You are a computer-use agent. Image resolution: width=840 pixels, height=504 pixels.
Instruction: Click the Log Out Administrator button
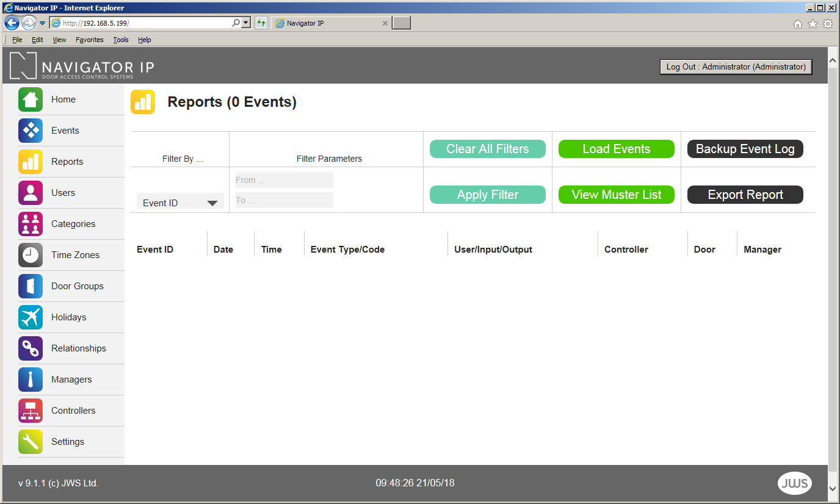[736, 67]
